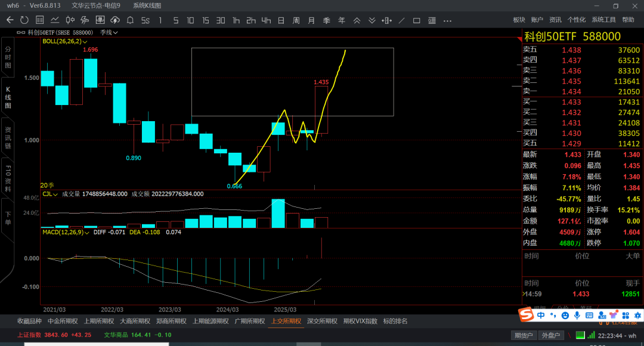Open the more options ellipsis
This screenshot has height=346, width=644.
(x=447, y=20)
